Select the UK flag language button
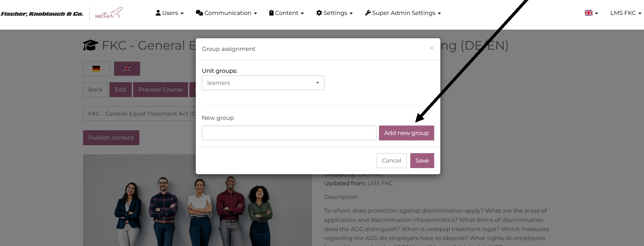 (x=127, y=69)
